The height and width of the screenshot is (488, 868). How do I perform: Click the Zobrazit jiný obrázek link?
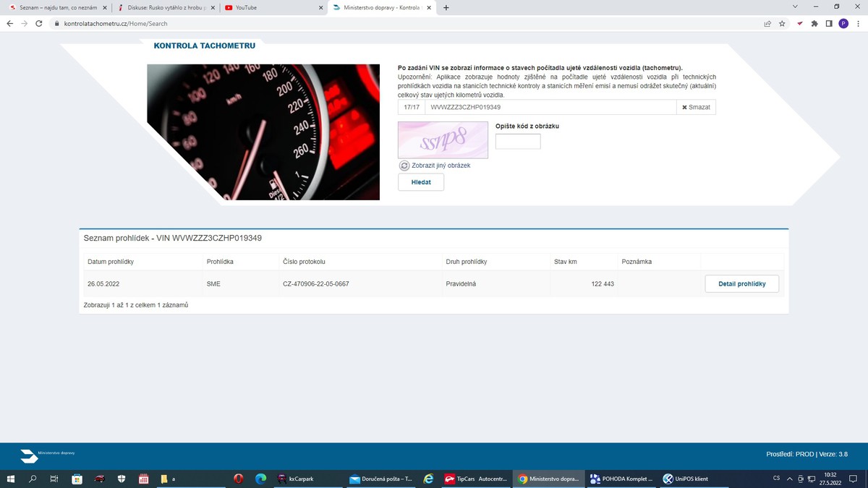pyautogui.click(x=441, y=166)
